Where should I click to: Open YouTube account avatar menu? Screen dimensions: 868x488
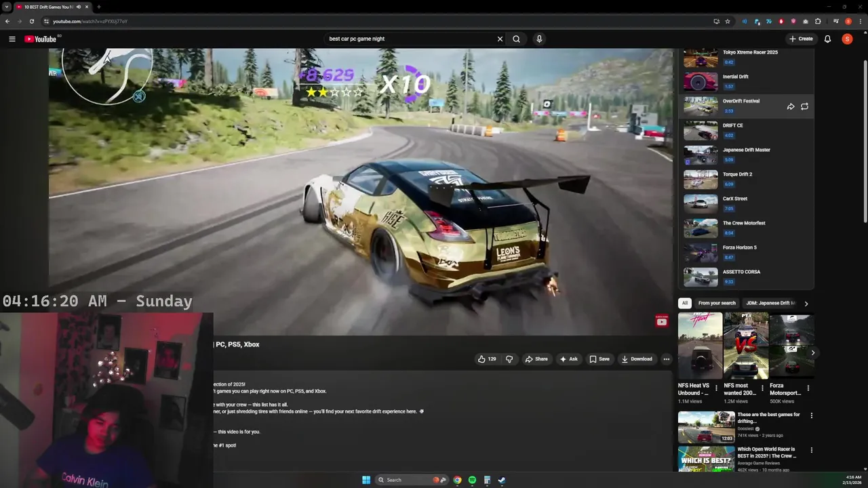[847, 39]
